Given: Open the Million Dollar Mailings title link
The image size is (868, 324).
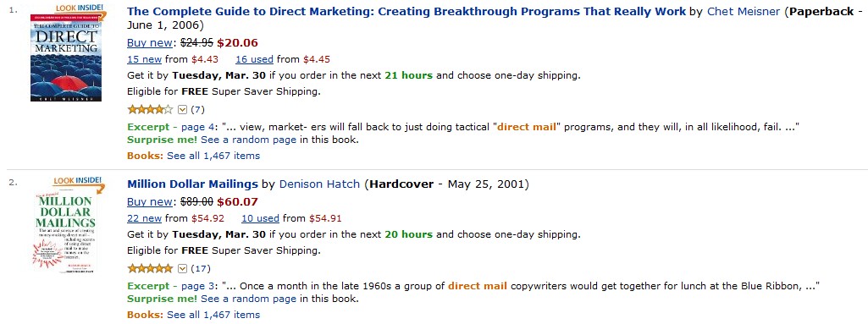Looking at the screenshot, I should tap(192, 184).
